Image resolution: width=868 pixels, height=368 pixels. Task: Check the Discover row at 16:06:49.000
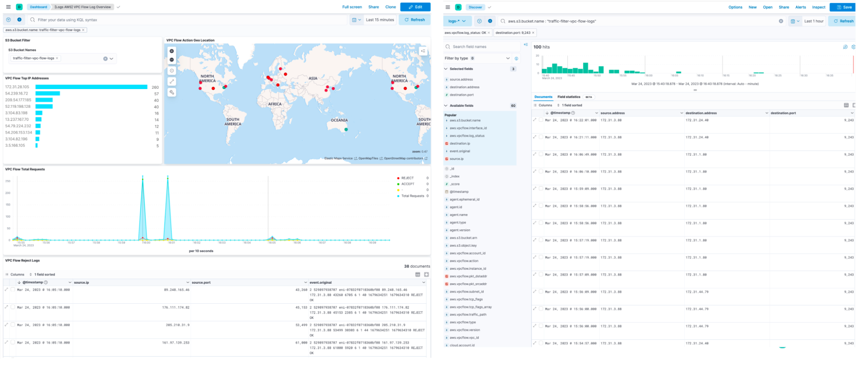(541, 154)
